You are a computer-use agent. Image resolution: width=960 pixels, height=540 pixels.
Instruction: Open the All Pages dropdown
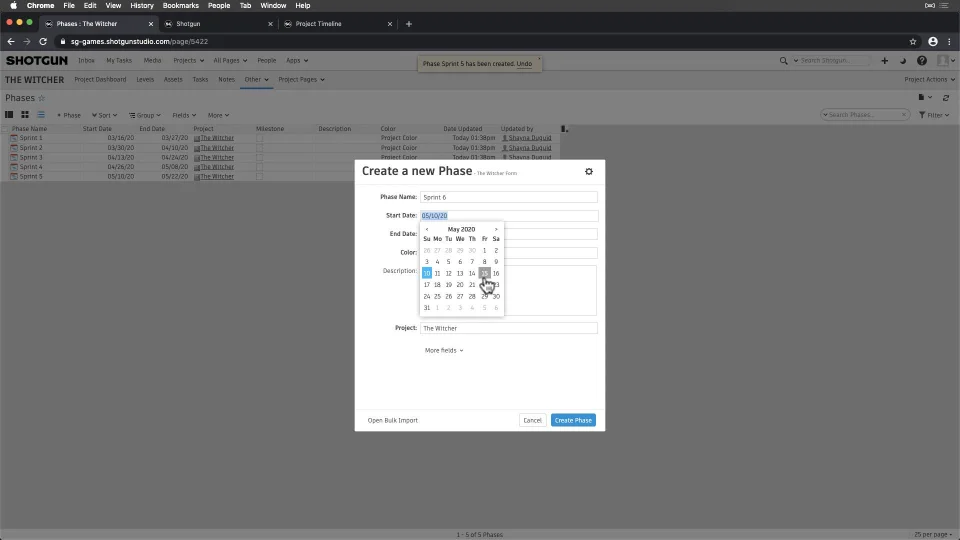point(230,61)
